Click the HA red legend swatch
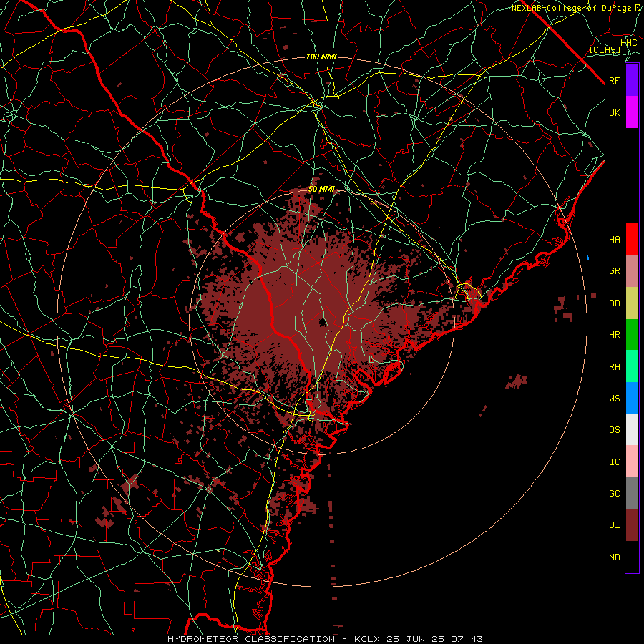The width and height of the screenshot is (644, 644). pos(632,239)
